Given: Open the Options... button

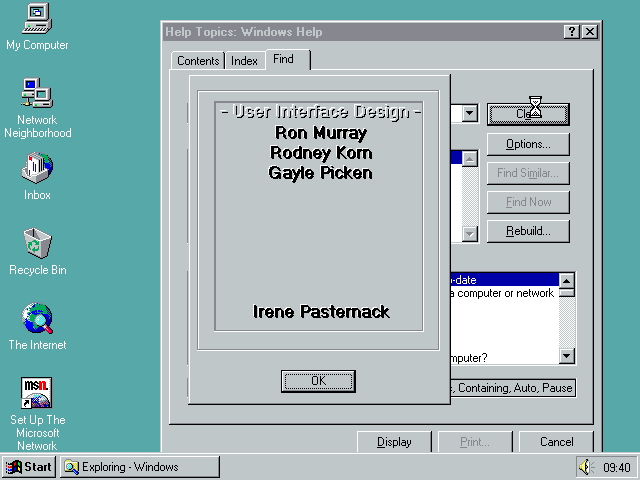Looking at the screenshot, I should point(528,144).
